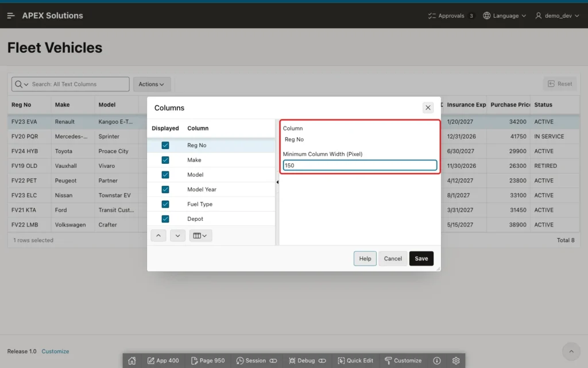Select the FV19 OLD cell
Screen dimensions: 588x368
(x=29, y=166)
